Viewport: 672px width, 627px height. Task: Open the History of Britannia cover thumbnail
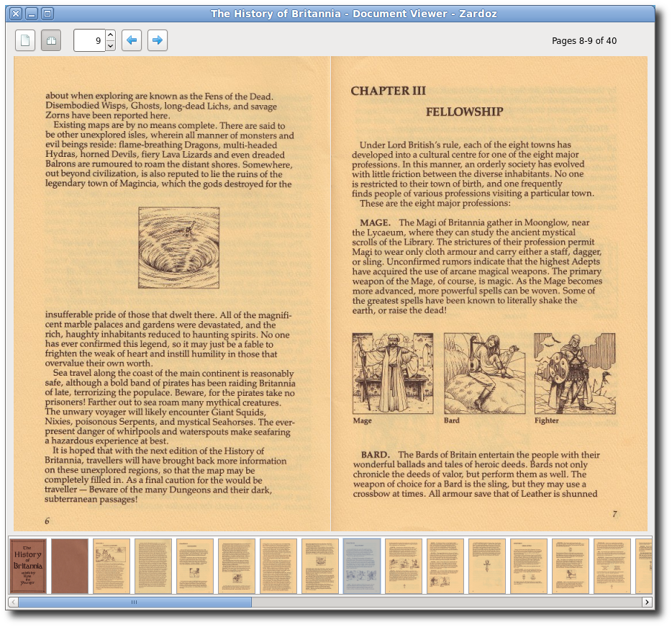tap(28, 566)
